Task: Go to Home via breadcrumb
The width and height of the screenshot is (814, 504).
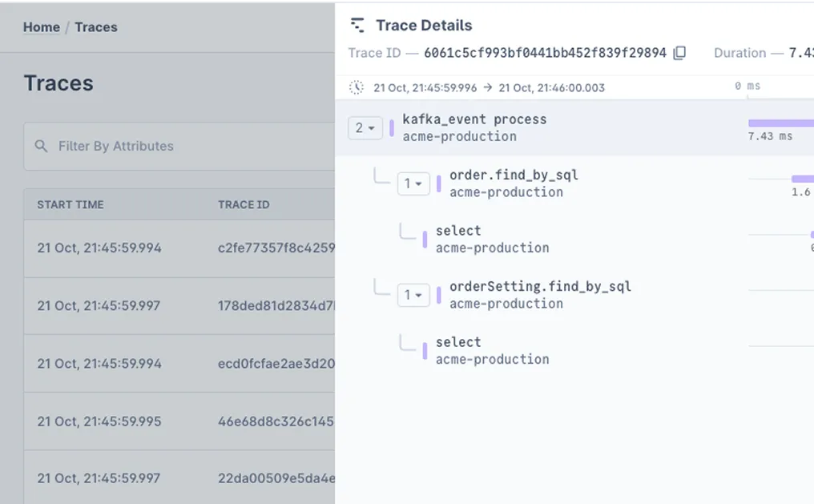Action: (x=42, y=27)
